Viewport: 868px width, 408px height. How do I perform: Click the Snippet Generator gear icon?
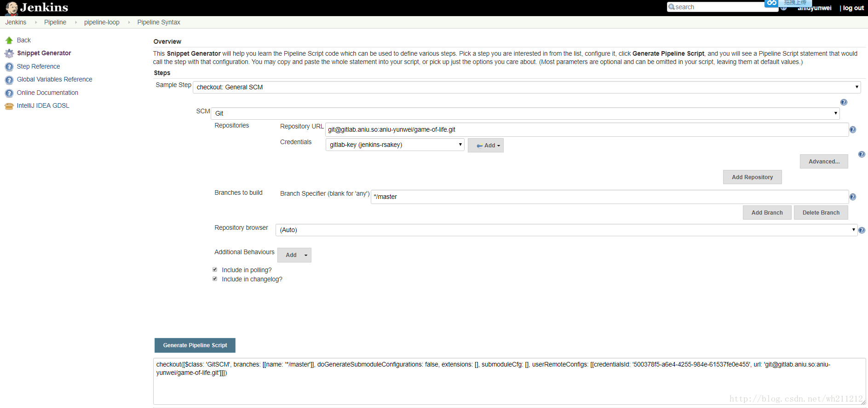pos(9,53)
